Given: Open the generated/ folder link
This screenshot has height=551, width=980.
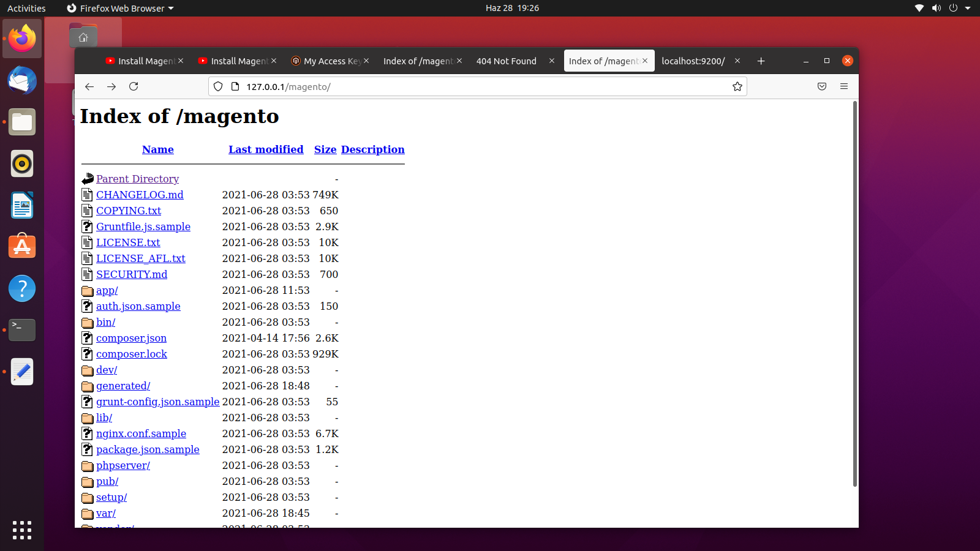Looking at the screenshot, I should tap(123, 386).
